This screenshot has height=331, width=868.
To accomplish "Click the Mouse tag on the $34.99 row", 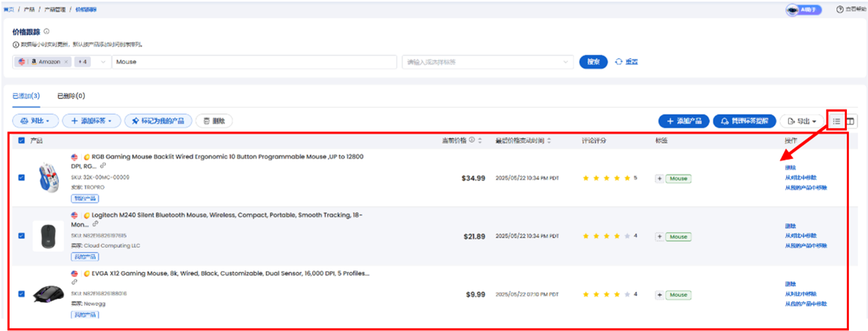I will (x=679, y=178).
